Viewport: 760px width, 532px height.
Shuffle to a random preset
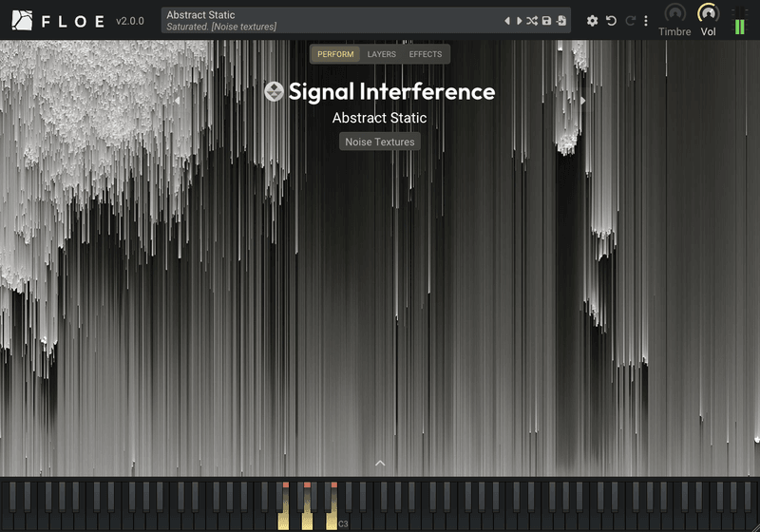[532, 21]
